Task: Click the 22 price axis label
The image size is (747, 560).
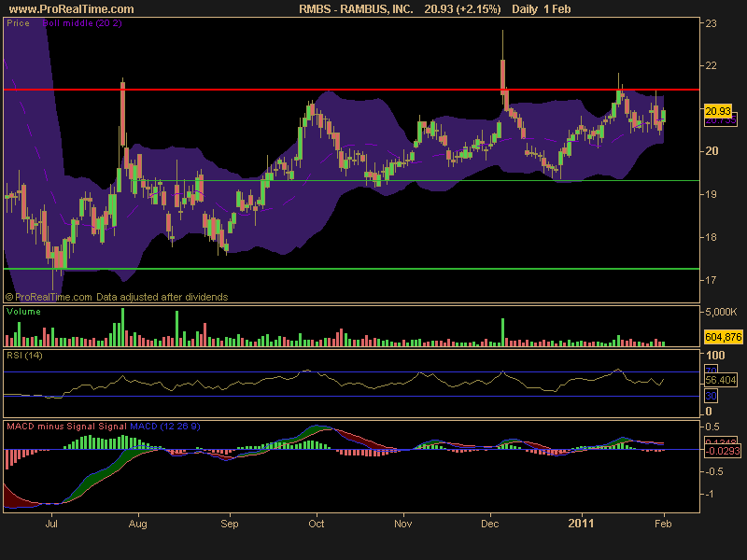Action: tap(711, 65)
